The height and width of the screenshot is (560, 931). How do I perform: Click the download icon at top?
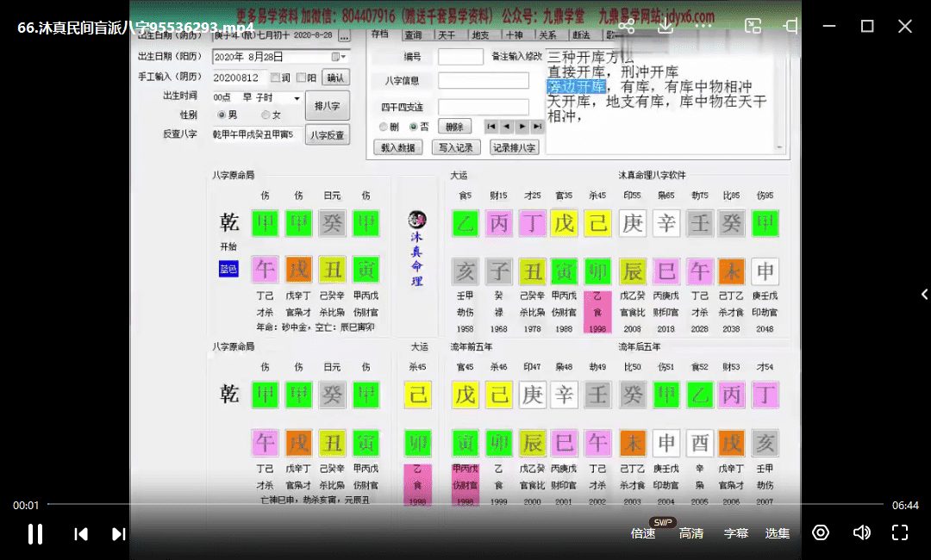pyautogui.click(x=665, y=26)
